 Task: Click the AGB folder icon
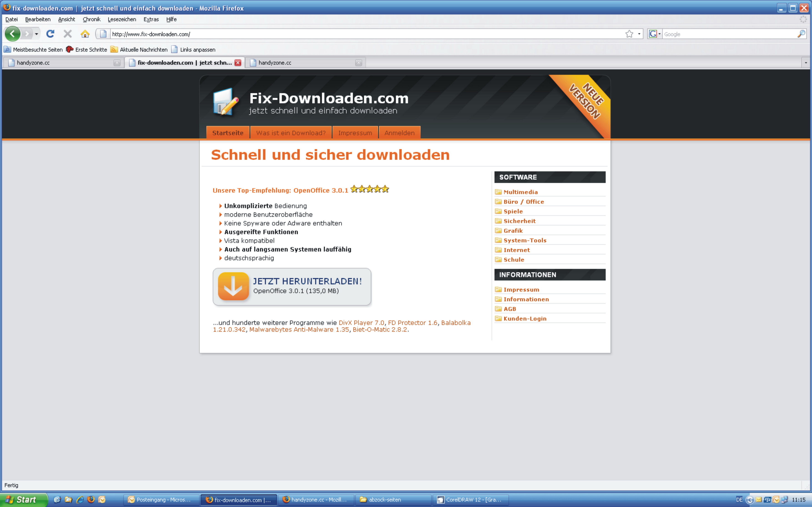tap(498, 309)
